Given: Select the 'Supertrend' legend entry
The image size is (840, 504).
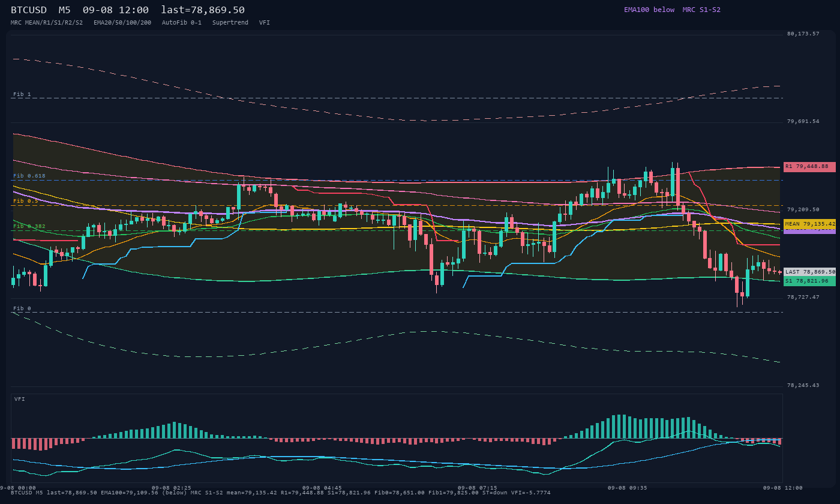Looking at the screenshot, I should click(230, 22).
